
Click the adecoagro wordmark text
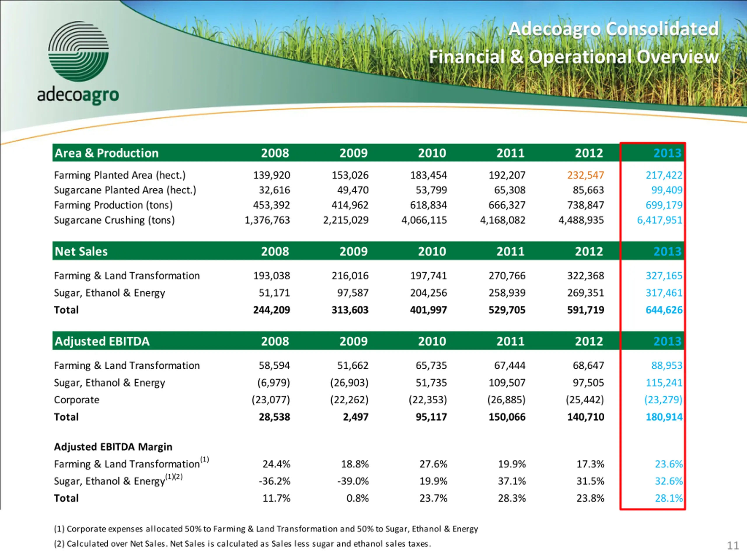pos(78,96)
